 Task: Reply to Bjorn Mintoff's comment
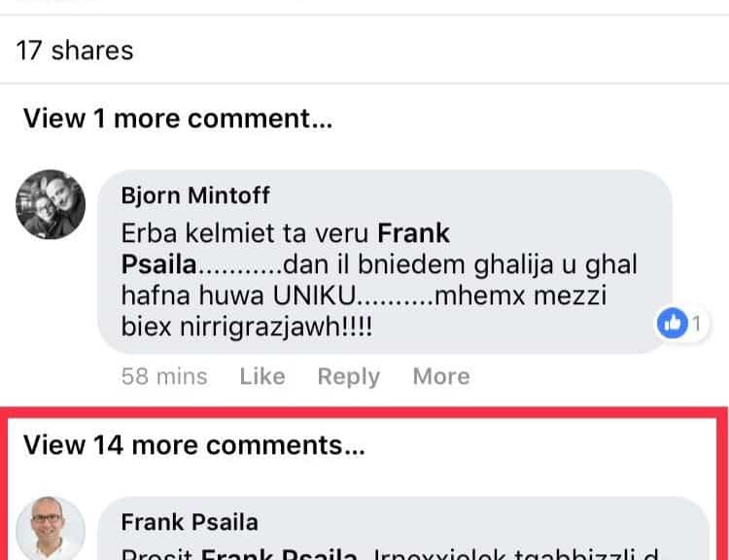[x=348, y=376]
